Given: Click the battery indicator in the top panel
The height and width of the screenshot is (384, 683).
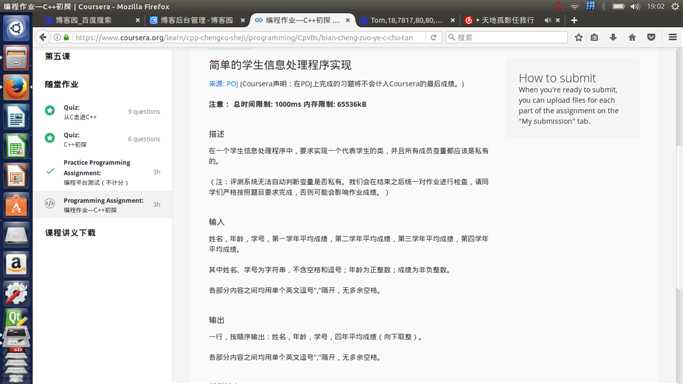Looking at the screenshot, I should [x=618, y=6].
